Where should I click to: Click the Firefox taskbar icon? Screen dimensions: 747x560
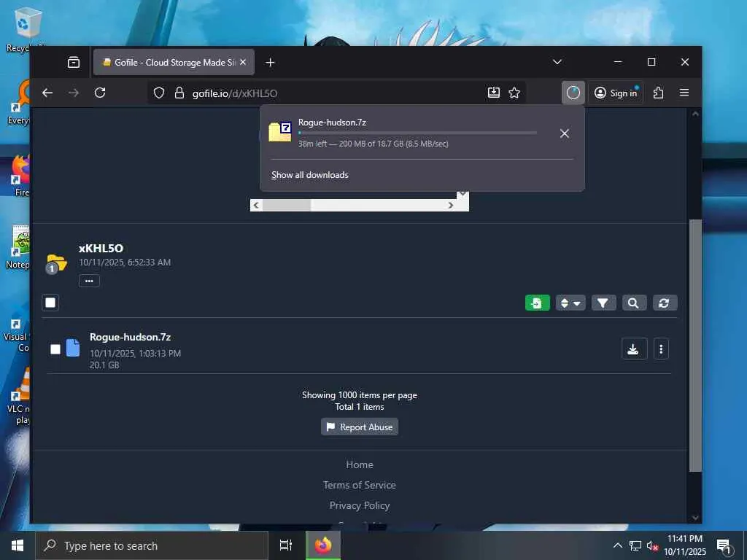click(323, 545)
